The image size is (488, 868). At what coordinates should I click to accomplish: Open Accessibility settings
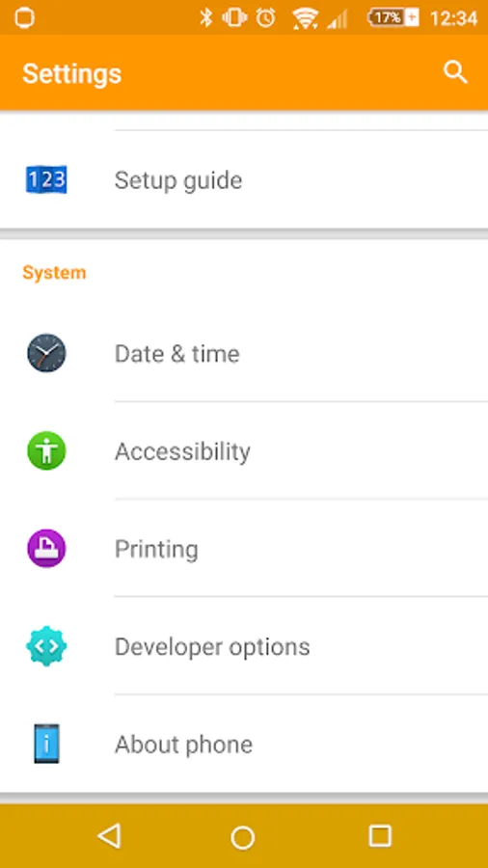244,450
